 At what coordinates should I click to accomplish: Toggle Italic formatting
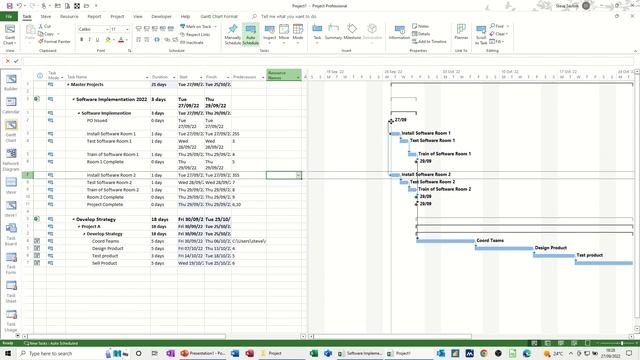89,40
